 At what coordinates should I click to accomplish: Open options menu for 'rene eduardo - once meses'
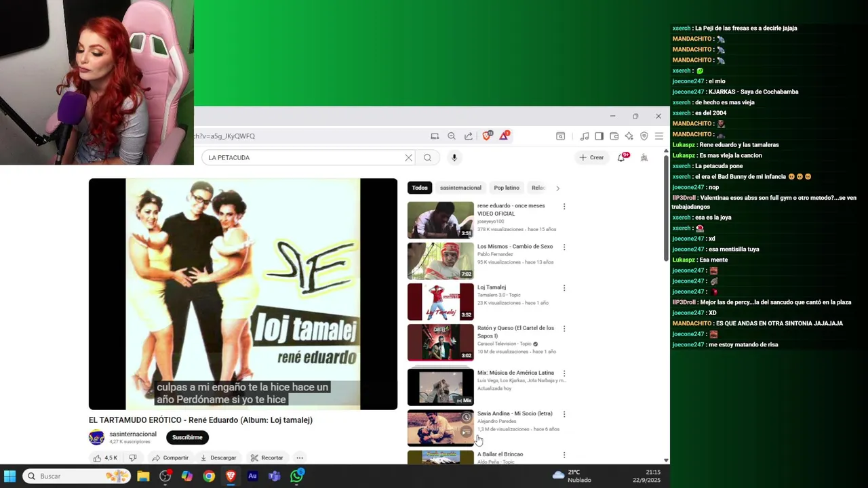coord(564,206)
